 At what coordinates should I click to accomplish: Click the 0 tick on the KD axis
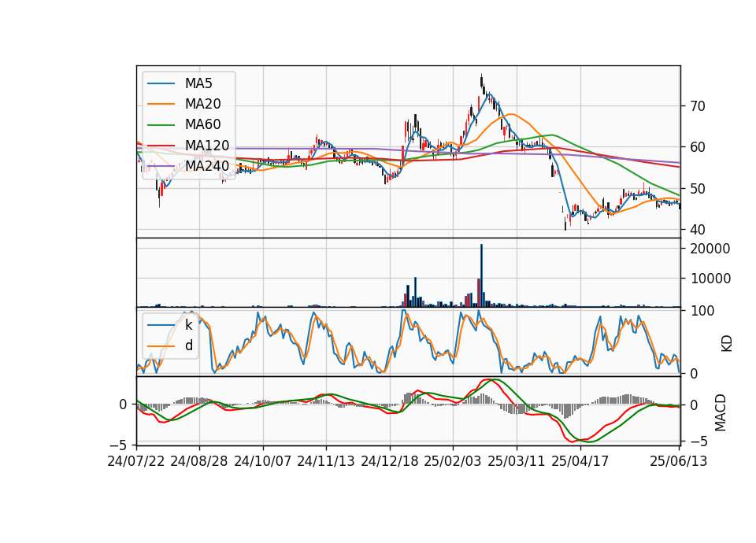point(693,373)
